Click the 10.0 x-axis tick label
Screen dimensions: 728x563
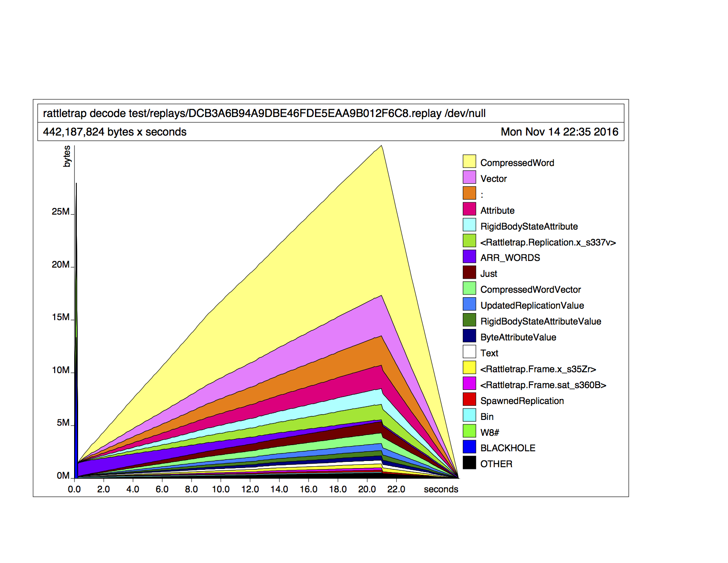[221, 489]
